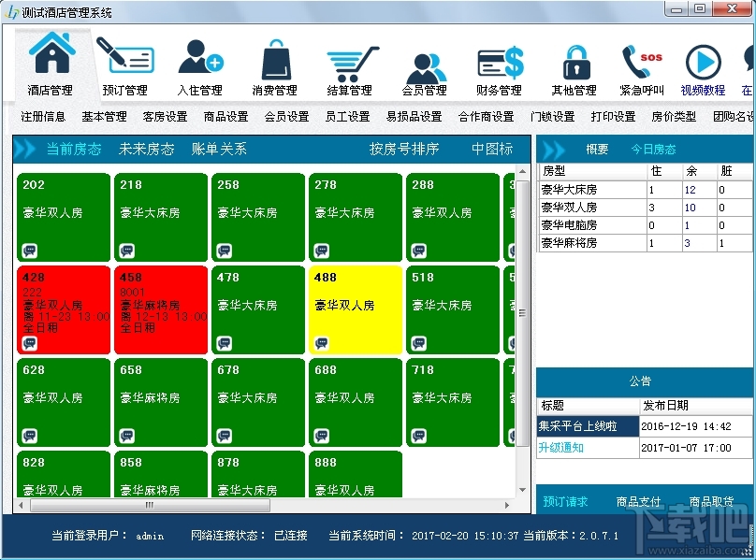
Task: Click the message icon on room 658
Action: 127,436
